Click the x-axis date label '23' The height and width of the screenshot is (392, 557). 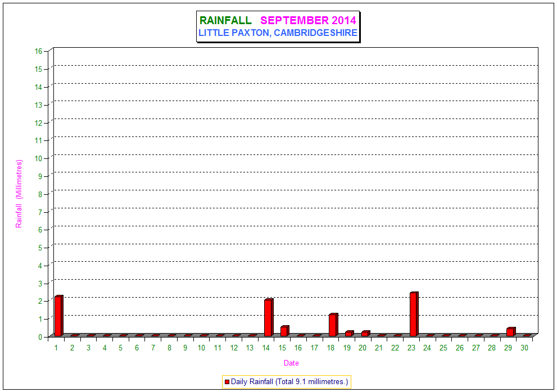411,348
